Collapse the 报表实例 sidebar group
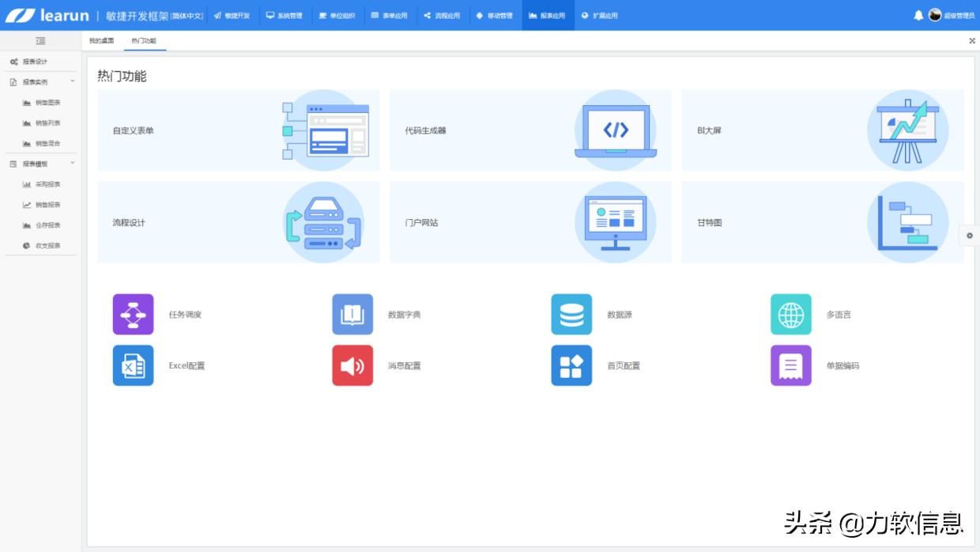Viewport: 980px width, 552px height. [41, 82]
